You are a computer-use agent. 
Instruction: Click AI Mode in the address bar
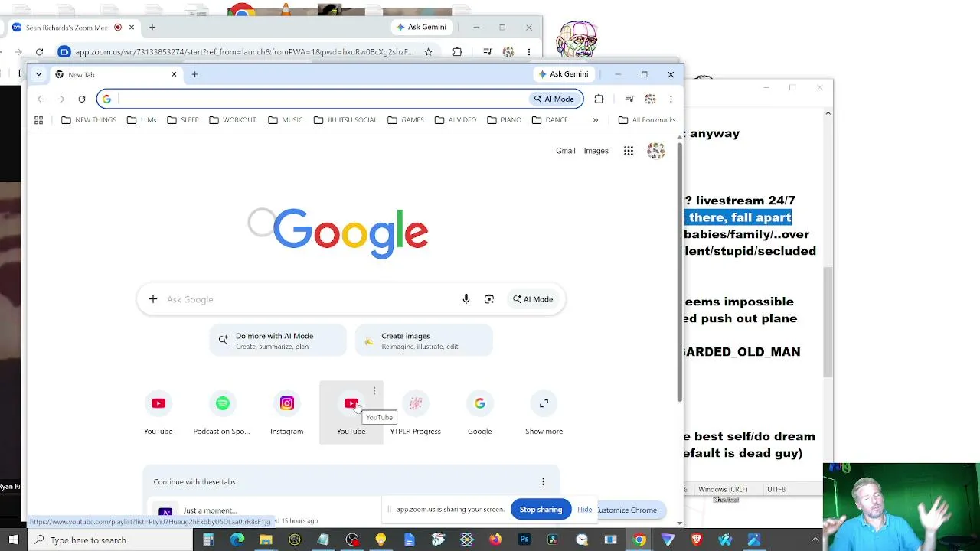coord(554,99)
